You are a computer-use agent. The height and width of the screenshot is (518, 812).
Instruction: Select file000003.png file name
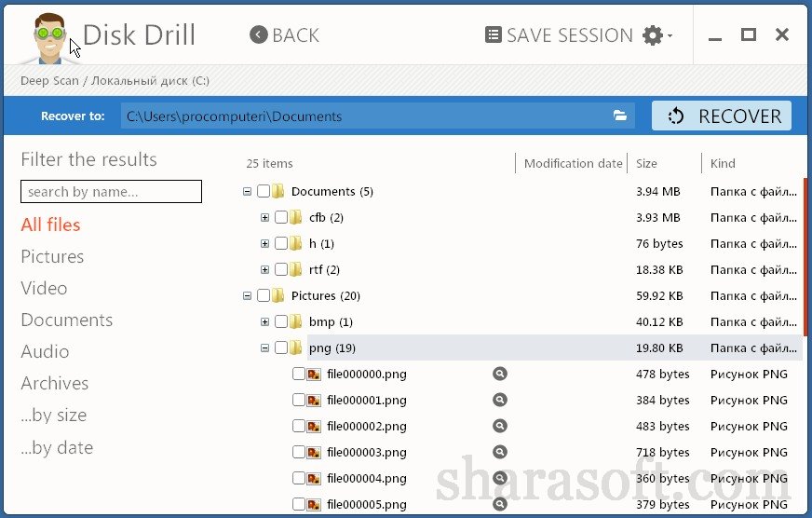tap(367, 452)
